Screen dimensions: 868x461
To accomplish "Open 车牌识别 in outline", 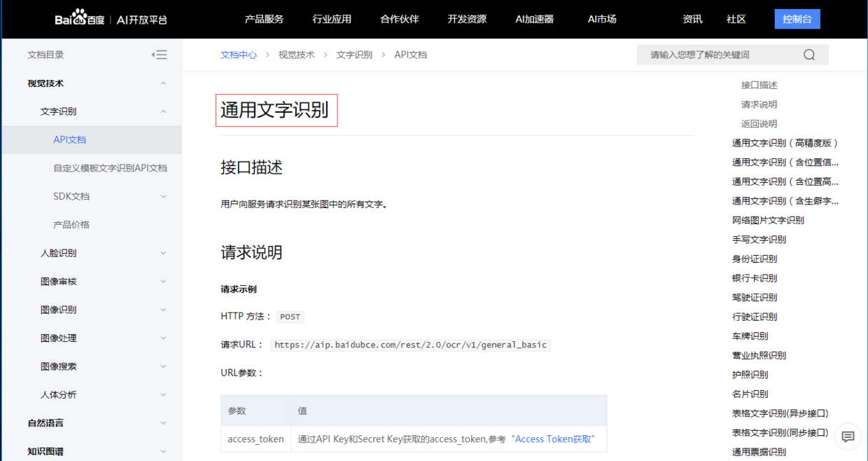I will coord(750,336).
